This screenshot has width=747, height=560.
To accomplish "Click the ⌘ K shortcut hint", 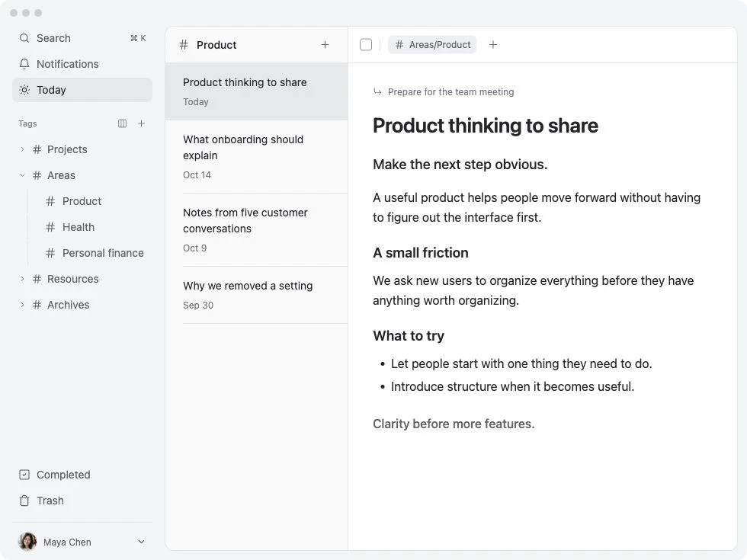I will (138, 38).
